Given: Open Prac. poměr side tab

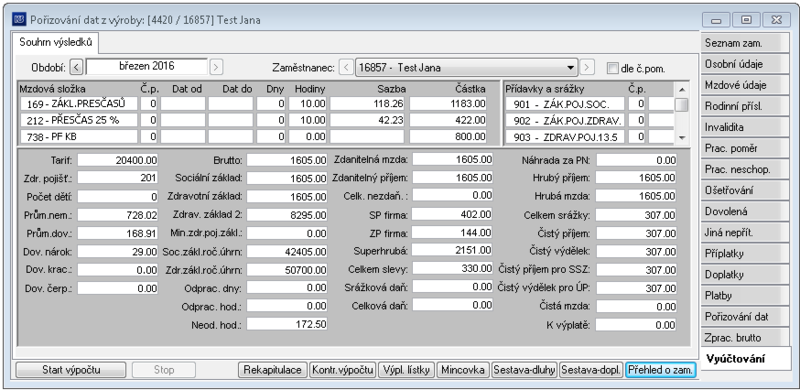Looking at the screenshot, I should tap(744, 149).
